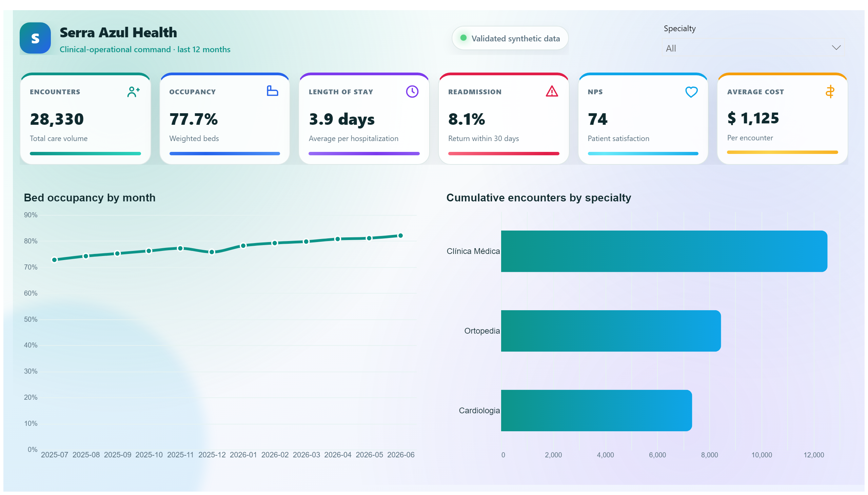The width and height of the screenshot is (868, 495).
Task: Click the $ 1,125 average cost value
Action: [753, 118]
